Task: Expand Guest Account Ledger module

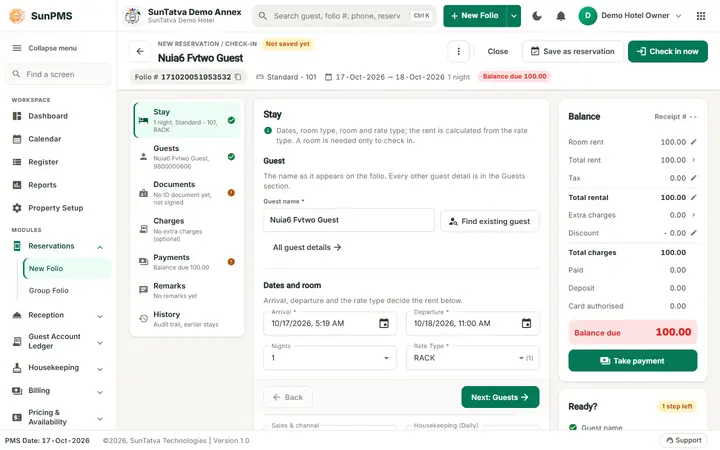Action: tap(100, 343)
